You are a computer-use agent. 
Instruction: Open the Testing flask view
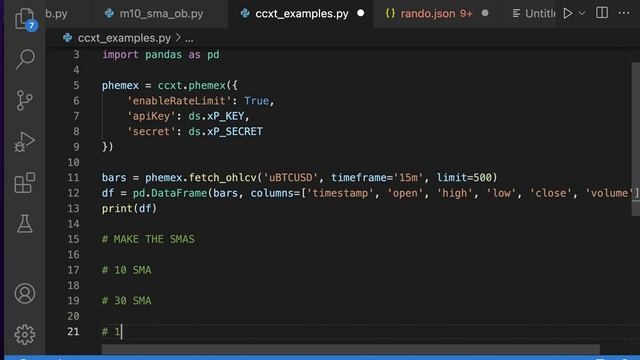24,224
